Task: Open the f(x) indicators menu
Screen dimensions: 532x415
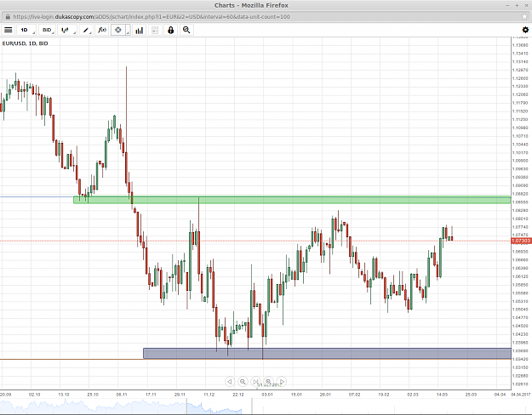Action: 102,30
